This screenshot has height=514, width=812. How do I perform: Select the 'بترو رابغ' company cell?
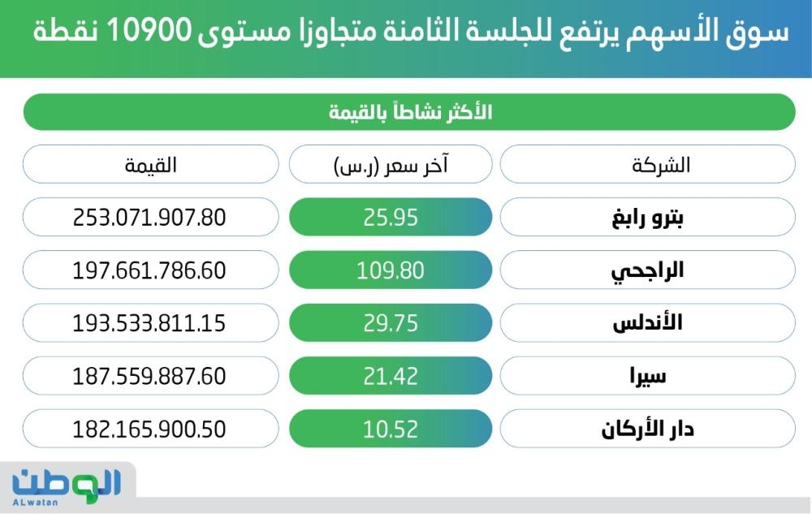tap(647, 217)
